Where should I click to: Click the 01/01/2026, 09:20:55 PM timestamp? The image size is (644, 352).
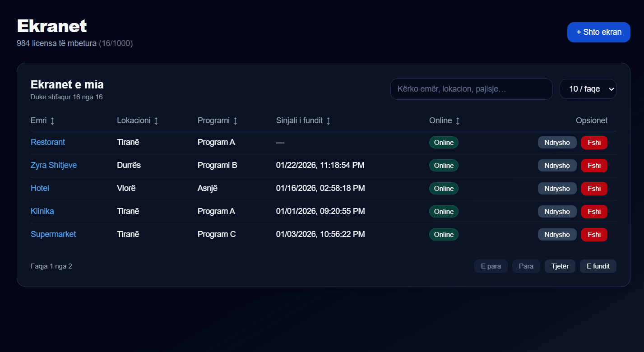(x=320, y=211)
